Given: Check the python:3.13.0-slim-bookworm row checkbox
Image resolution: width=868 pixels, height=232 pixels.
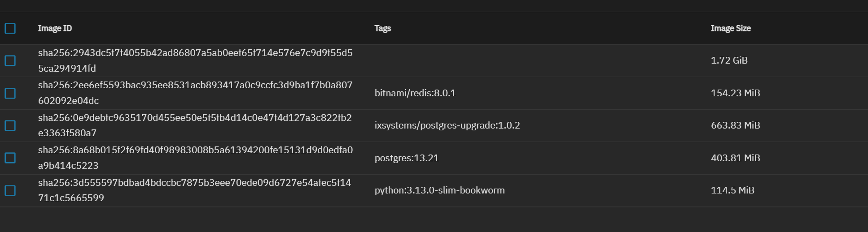Looking at the screenshot, I should pos(10,190).
